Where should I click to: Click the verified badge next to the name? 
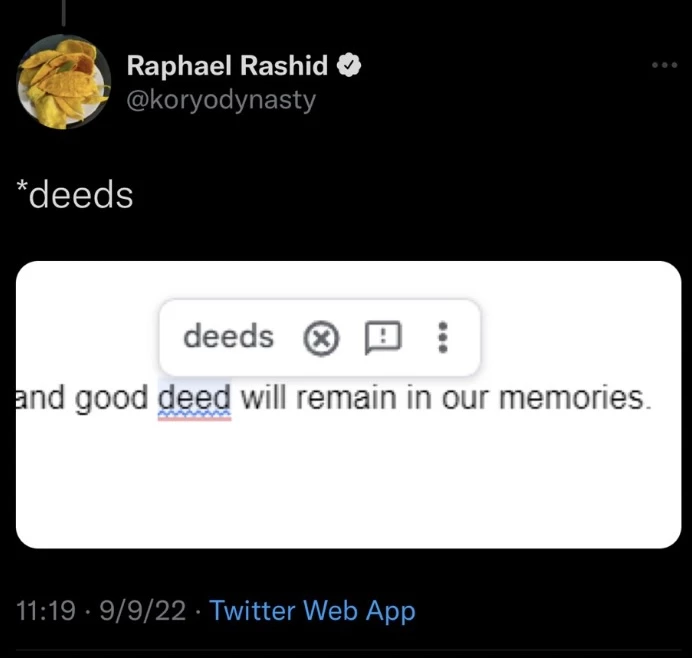pyautogui.click(x=349, y=66)
